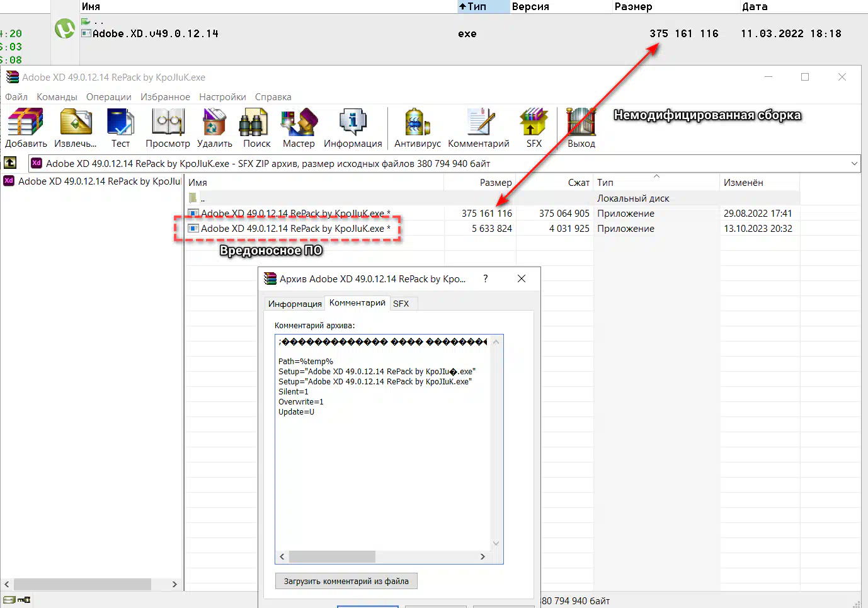Select the 5 633 824 byte exe in the archive

click(492, 228)
